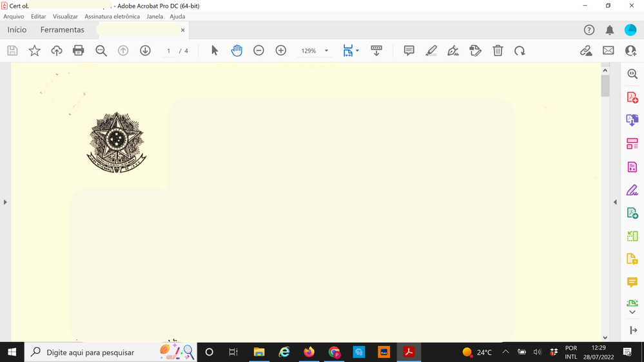Go to the previous page
This screenshot has height=362, width=644.
pos(123,50)
